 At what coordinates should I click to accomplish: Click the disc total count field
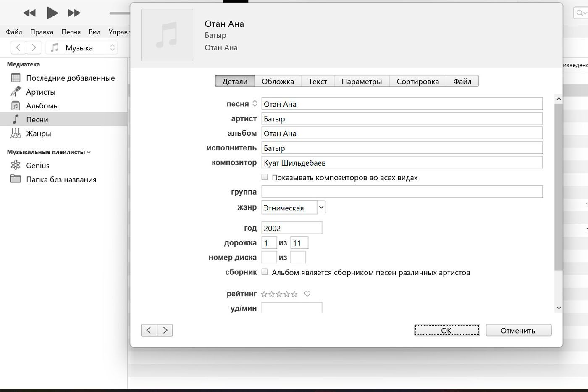pyautogui.click(x=298, y=257)
